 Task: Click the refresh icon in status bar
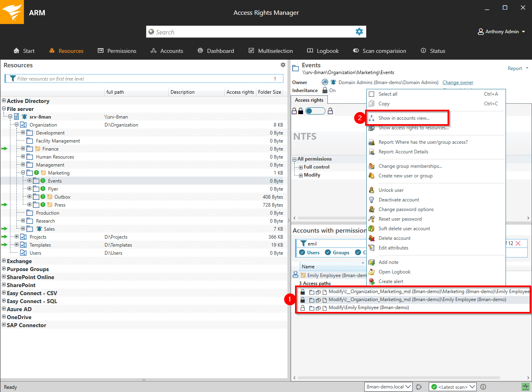click(419, 387)
